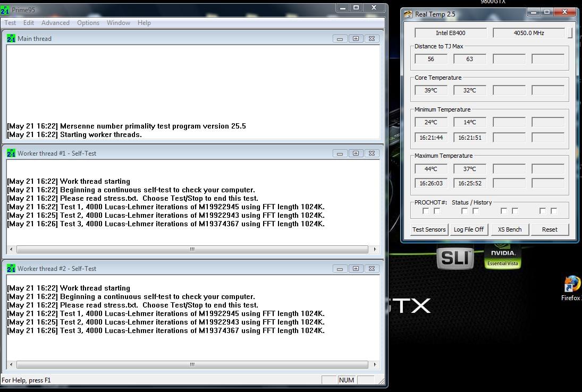Click Worker thread #2 scrollbar right arrow
This screenshot has width=582, height=392.
(x=375, y=364)
